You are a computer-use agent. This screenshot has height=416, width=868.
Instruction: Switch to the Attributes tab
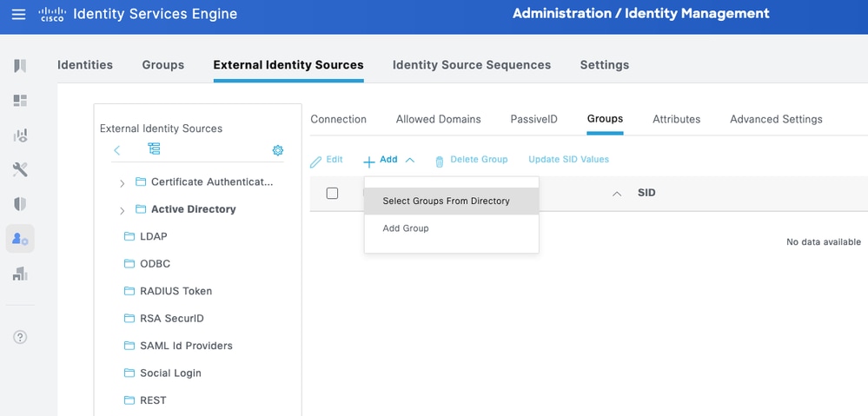point(676,119)
